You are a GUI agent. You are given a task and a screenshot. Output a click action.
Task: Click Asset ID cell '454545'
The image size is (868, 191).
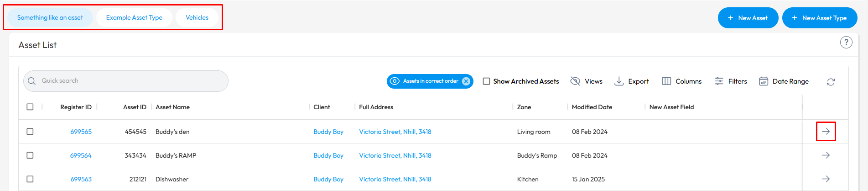(x=135, y=132)
